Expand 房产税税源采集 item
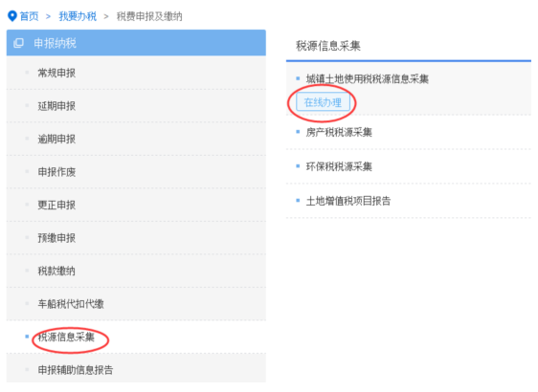Image resolution: width=538 pixels, height=392 pixels. pos(339,132)
